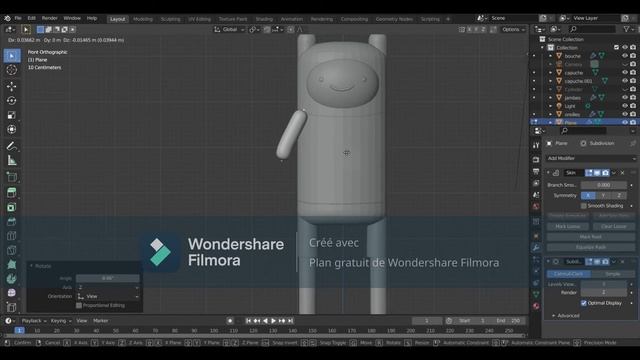Viewport: 640px width, 360px height.
Task: Pick the Measure ruler tool
Action: click(x=11, y=160)
